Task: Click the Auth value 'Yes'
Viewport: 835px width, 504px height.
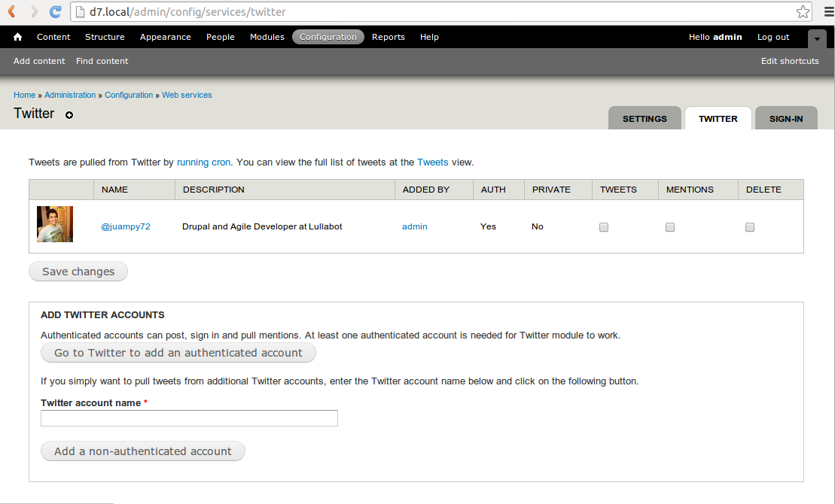Action: pos(488,226)
